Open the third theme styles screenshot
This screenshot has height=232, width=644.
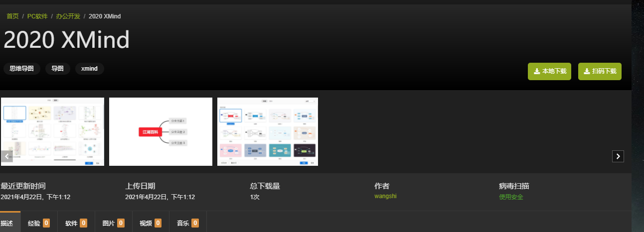(x=268, y=131)
